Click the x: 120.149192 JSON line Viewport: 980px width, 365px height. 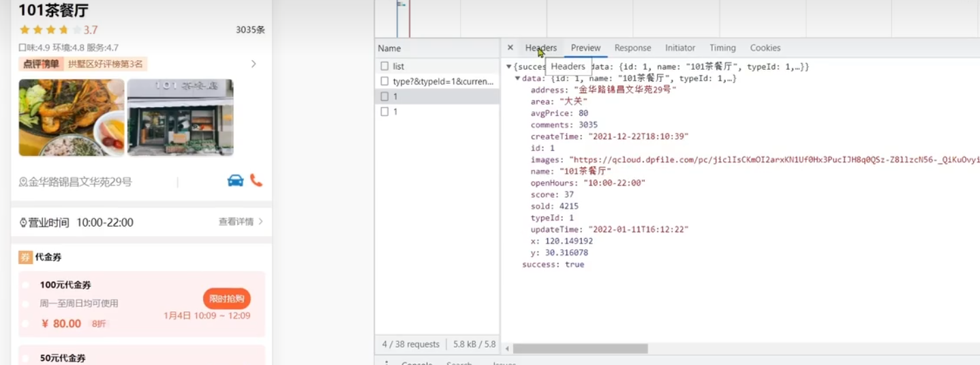click(x=562, y=241)
